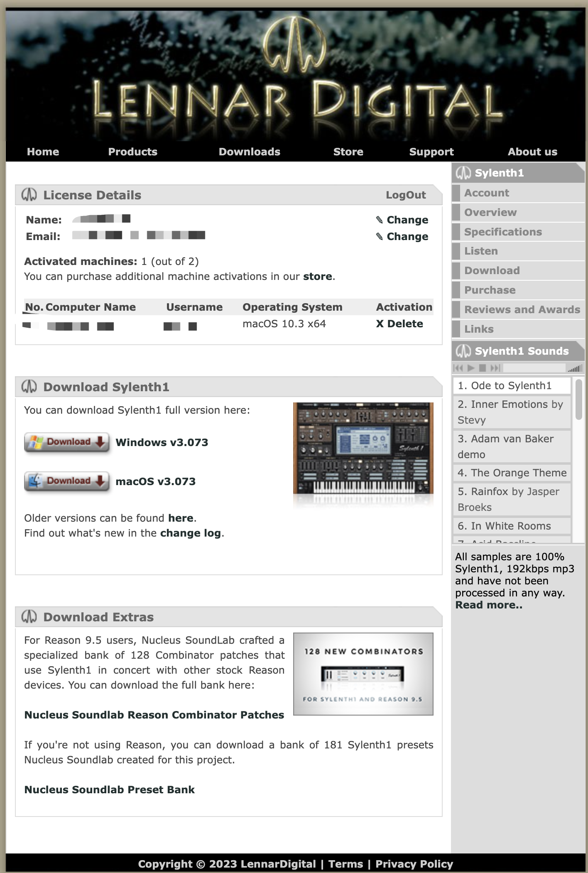Viewport: 588px width, 873px height.
Task: Download Nucleus Soundlab Reason Combinator Patches
Action: tap(154, 715)
